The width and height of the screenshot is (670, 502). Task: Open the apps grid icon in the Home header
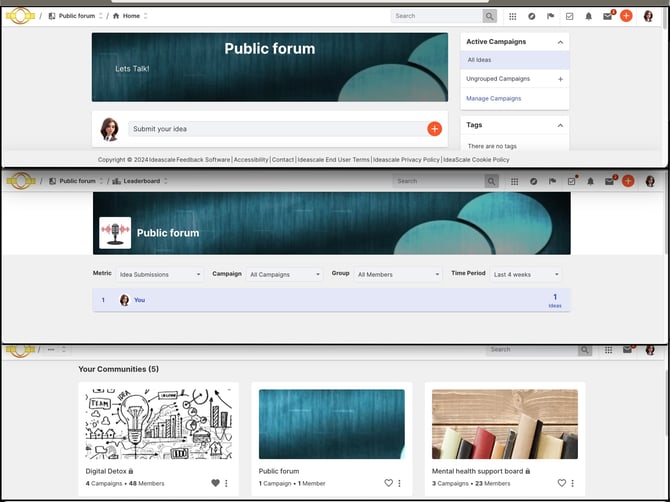[x=513, y=16]
